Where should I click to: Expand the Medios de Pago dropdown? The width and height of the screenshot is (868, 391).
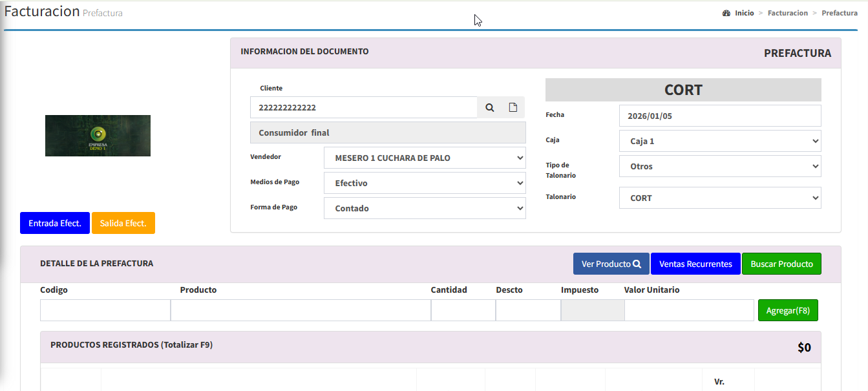click(x=425, y=184)
